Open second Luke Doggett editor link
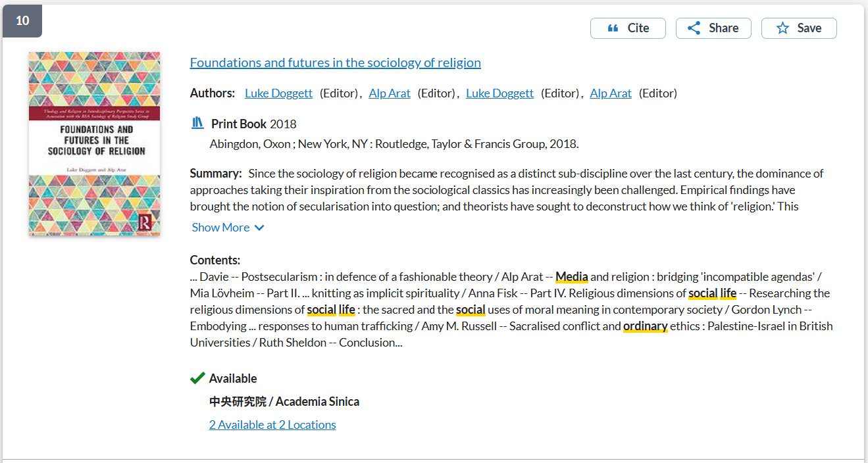This screenshot has width=868, height=463. [499, 93]
